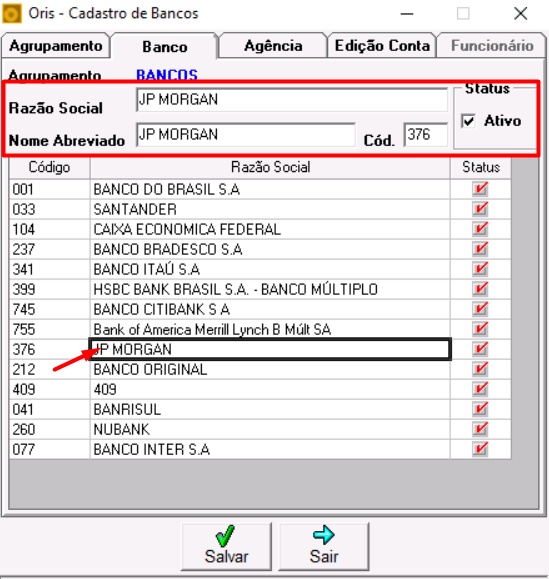Click code cell 237
This screenshot has width=549, height=579.
point(49,249)
